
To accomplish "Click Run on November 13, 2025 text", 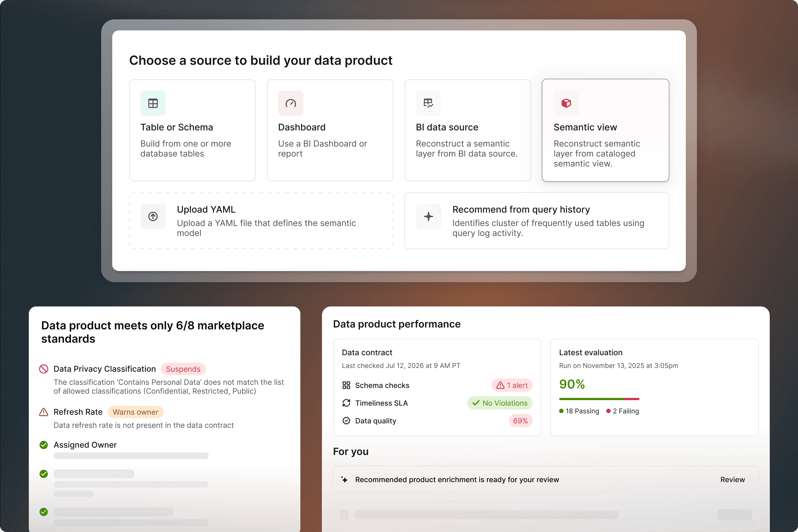I will (x=618, y=365).
